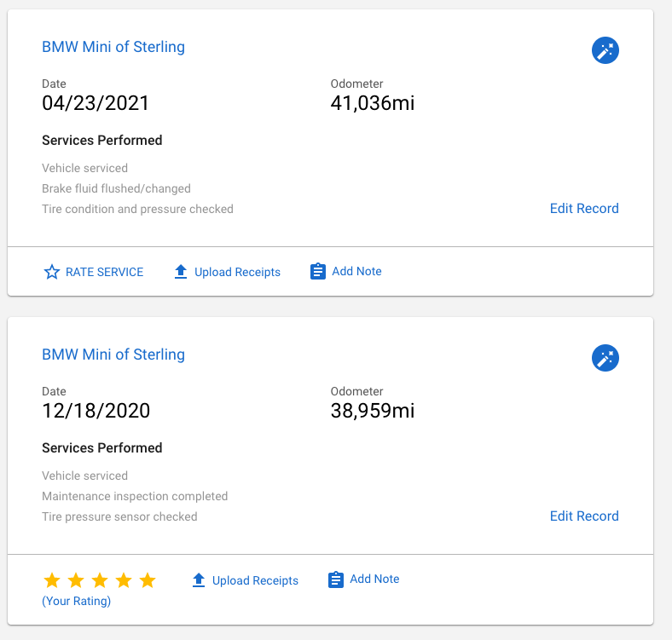Click the upload arrow icon on the 12/18/2020 record
The height and width of the screenshot is (640, 672).
199,580
